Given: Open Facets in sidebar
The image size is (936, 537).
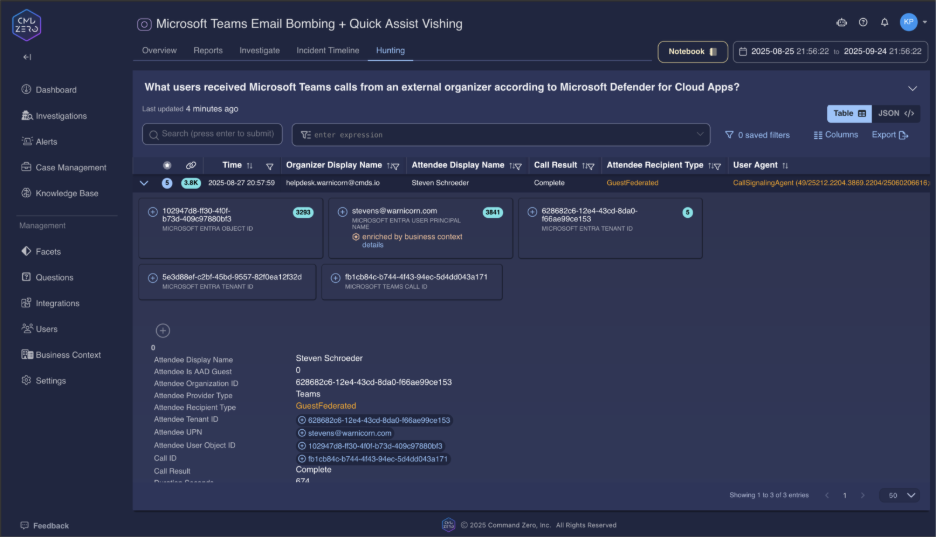Looking at the screenshot, I should pos(41,252).
